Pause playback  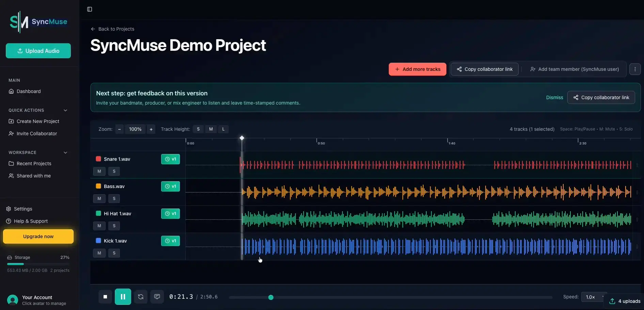pos(123,297)
